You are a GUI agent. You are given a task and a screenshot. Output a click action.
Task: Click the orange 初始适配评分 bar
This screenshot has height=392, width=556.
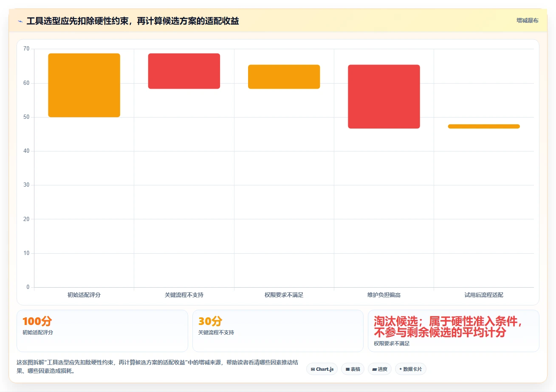coord(84,85)
